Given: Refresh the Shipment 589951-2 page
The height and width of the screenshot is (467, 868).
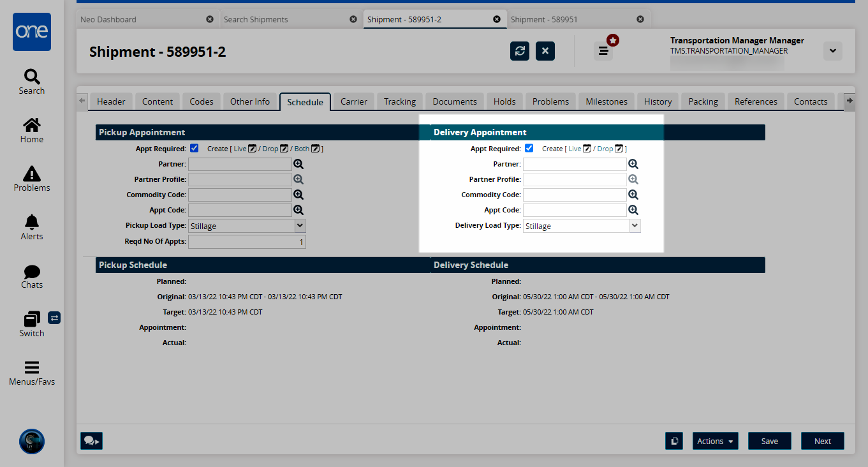Looking at the screenshot, I should (520, 51).
